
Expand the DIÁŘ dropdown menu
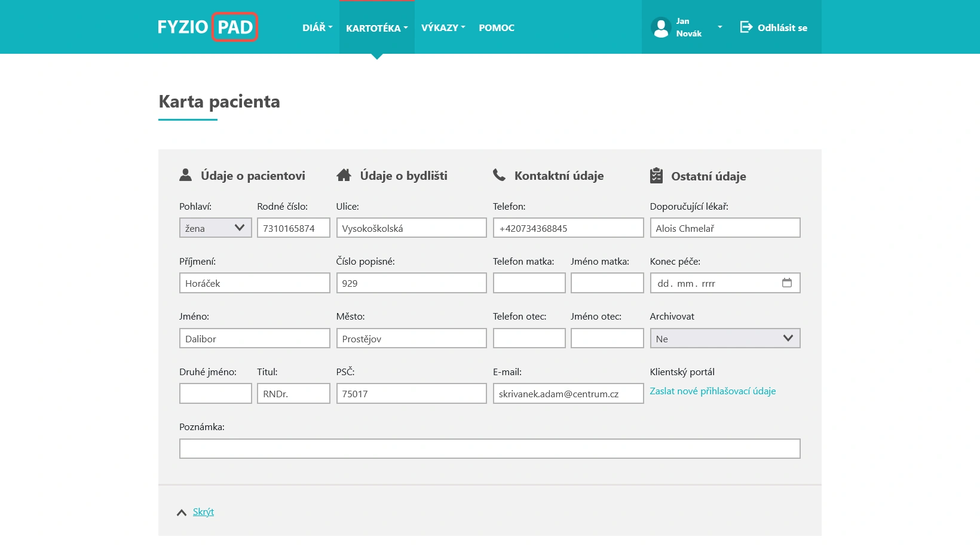(x=317, y=27)
